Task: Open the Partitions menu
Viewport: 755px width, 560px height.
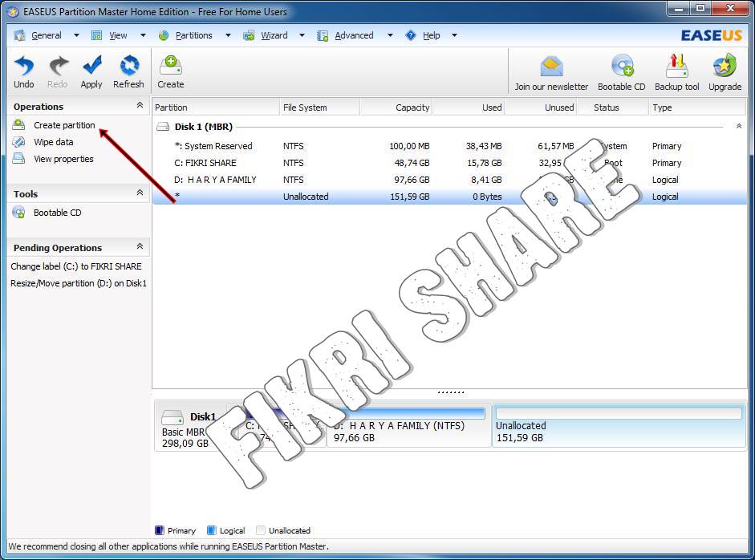Action: tap(193, 35)
